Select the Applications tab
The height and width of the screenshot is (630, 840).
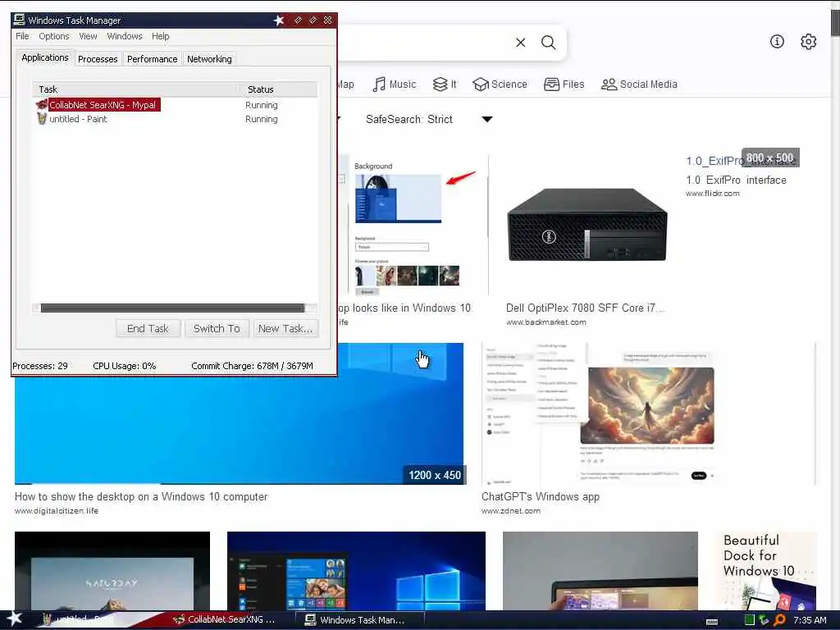coord(45,57)
